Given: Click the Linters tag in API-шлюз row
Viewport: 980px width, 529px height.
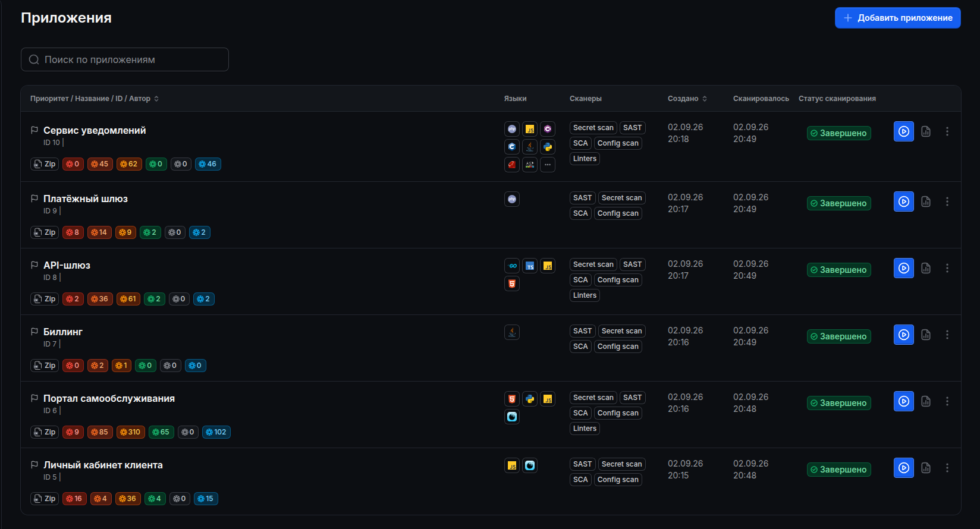Looking at the screenshot, I should click(x=585, y=295).
